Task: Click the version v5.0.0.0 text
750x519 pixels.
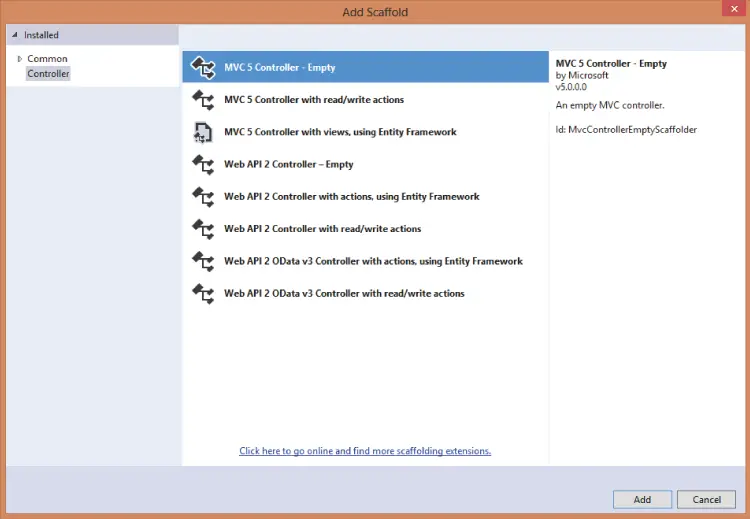Action: click(571, 87)
